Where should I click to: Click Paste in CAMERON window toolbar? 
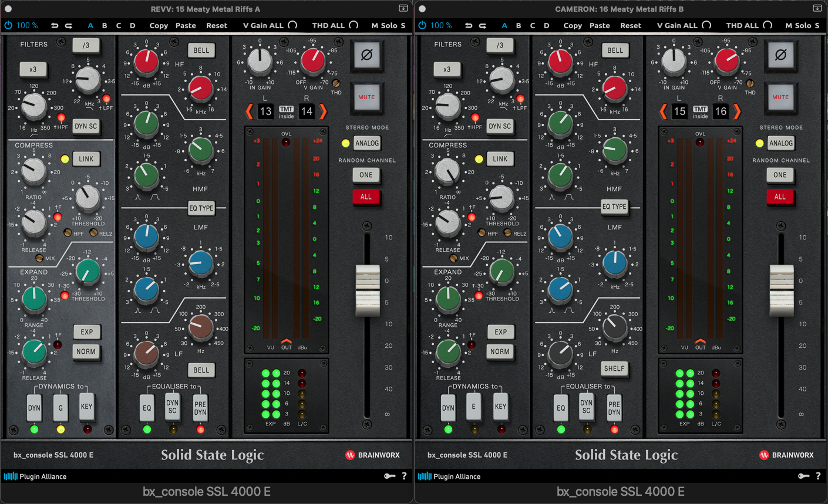pos(600,25)
